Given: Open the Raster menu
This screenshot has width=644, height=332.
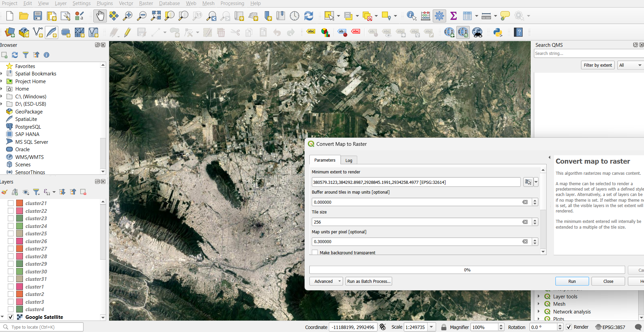Looking at the screenshot, I should pos(146,3).
